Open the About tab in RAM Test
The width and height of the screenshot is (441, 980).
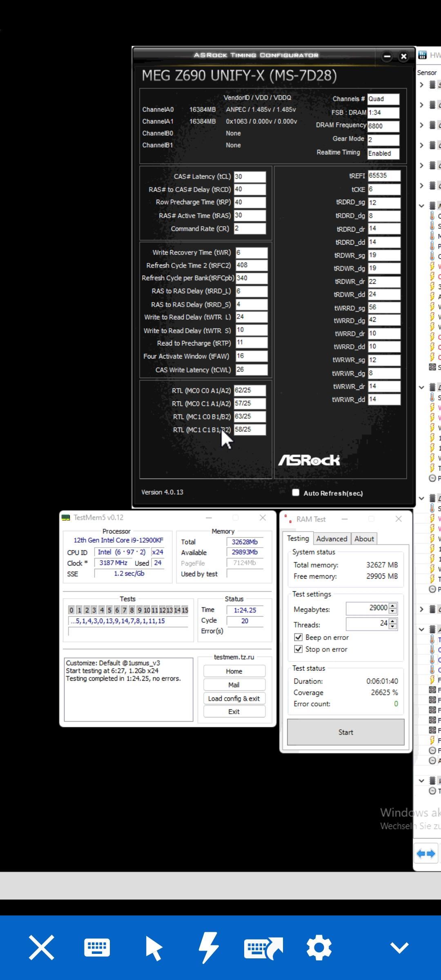pos(364,539)
